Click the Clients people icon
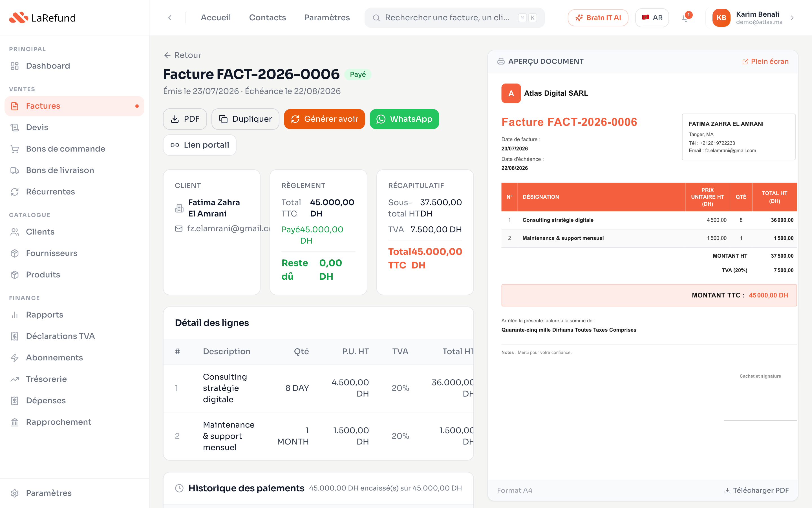 pos(14,232)
